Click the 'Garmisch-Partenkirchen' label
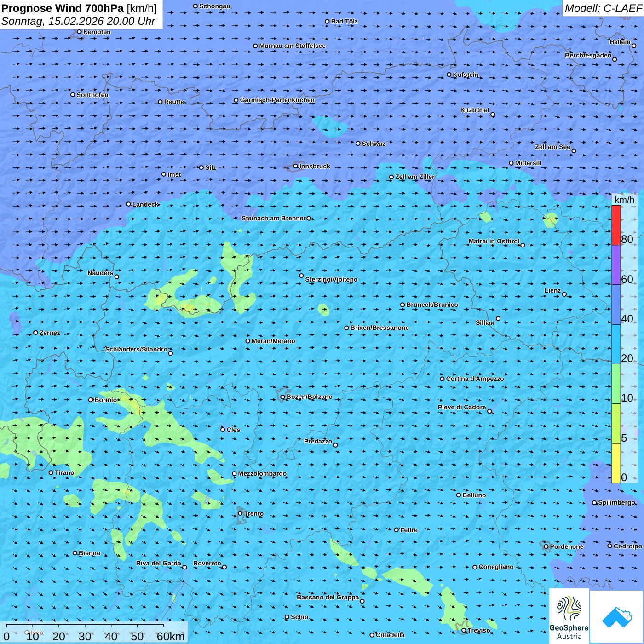This screenshot has height=644, width=644. [x=277, y=100]
